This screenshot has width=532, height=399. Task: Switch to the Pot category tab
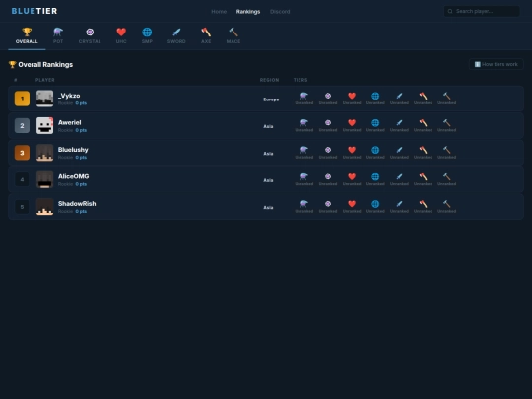[58, 36]
